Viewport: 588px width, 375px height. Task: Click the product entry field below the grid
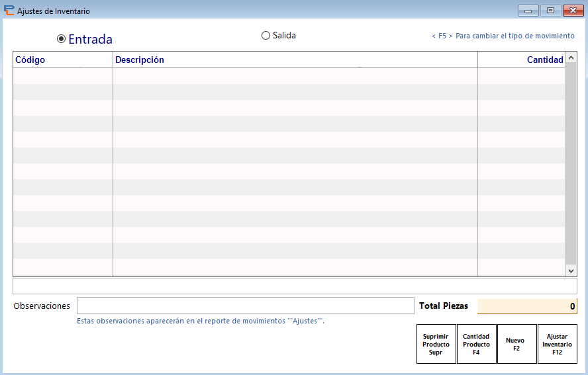295,286
